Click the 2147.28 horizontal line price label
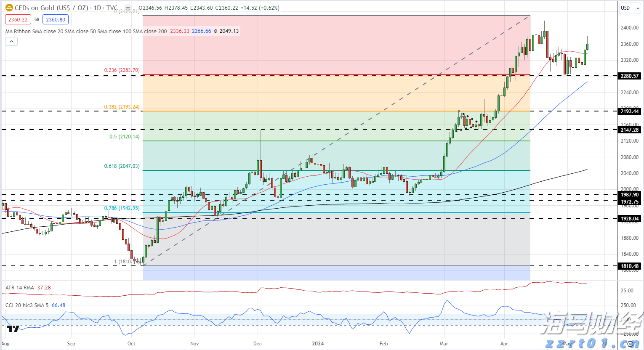This screenshot has height=350, width=644. click(x=630, y=130)
